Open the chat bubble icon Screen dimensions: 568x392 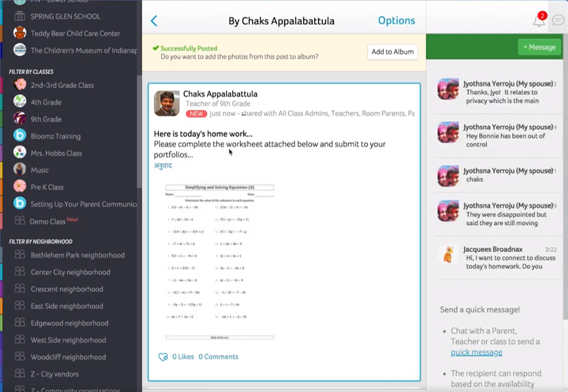pyautogui.click(x=558, y=20)
